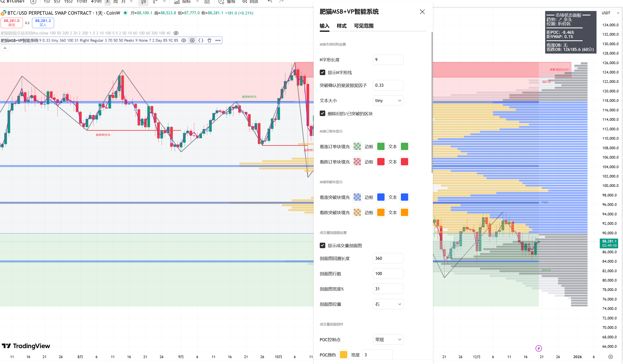Screen dimensions: 623x364
Task: Select the 5分 timeframe button
Action: 57,2
